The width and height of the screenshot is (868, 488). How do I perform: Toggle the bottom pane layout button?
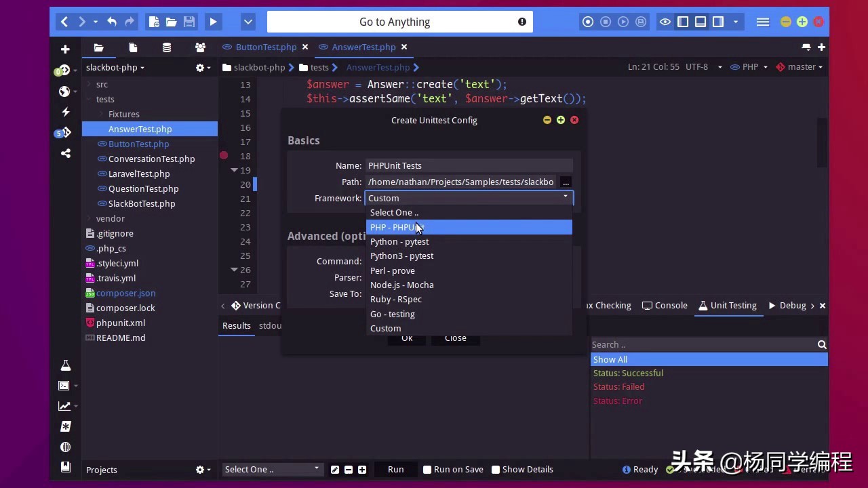tap(701, 22)
